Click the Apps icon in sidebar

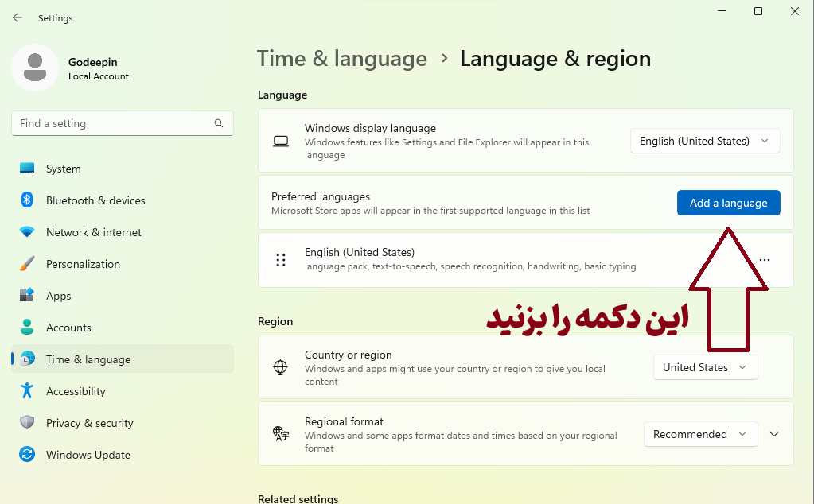(x=27, y=295)
